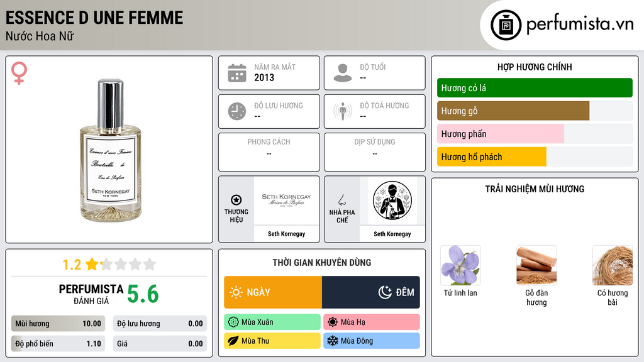Select the Tử linh lan violet flower image
Viewport: 644px width, 362px height.
pyautogui.click(x=460, y=265)
